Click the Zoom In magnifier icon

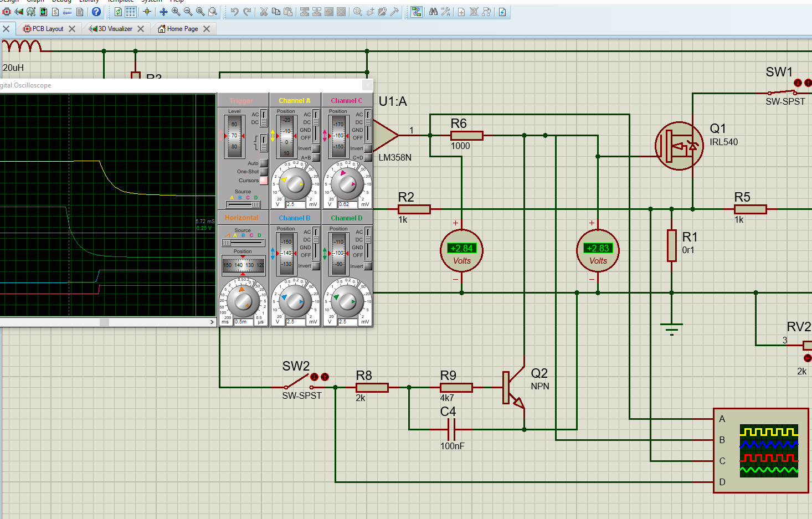[x=176, y=12]
